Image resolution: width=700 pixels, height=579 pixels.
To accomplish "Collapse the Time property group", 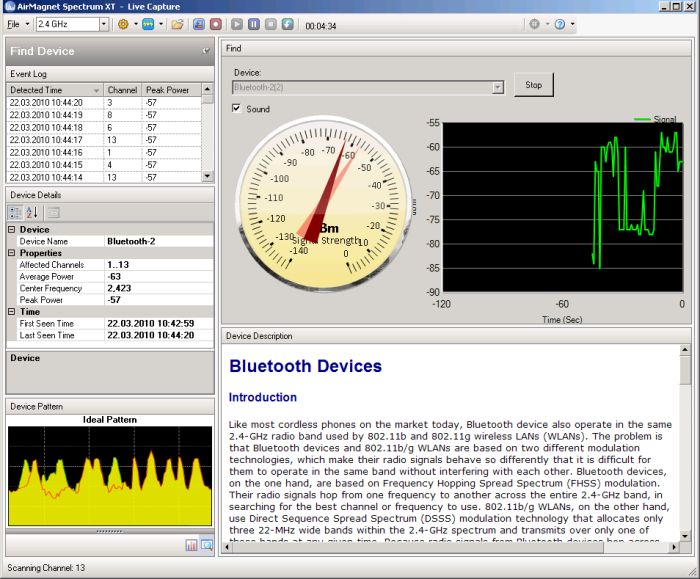I will point(11,312).
